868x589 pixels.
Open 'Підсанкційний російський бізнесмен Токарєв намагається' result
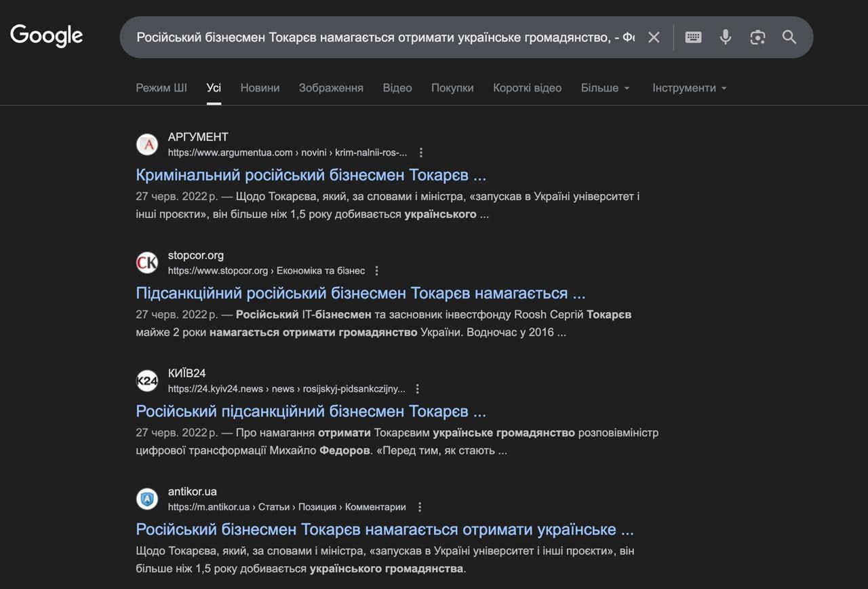[361, 293]
